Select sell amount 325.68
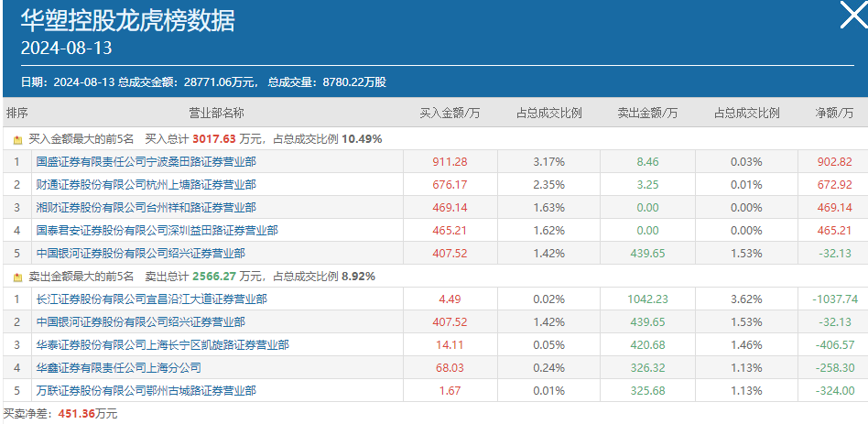The image size is (868, 424). (647, 391)
